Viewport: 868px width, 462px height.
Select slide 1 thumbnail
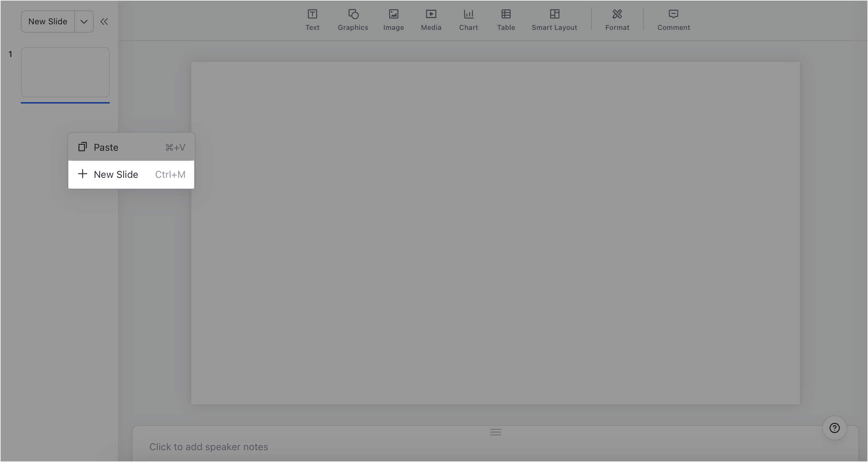coord(65,72)
